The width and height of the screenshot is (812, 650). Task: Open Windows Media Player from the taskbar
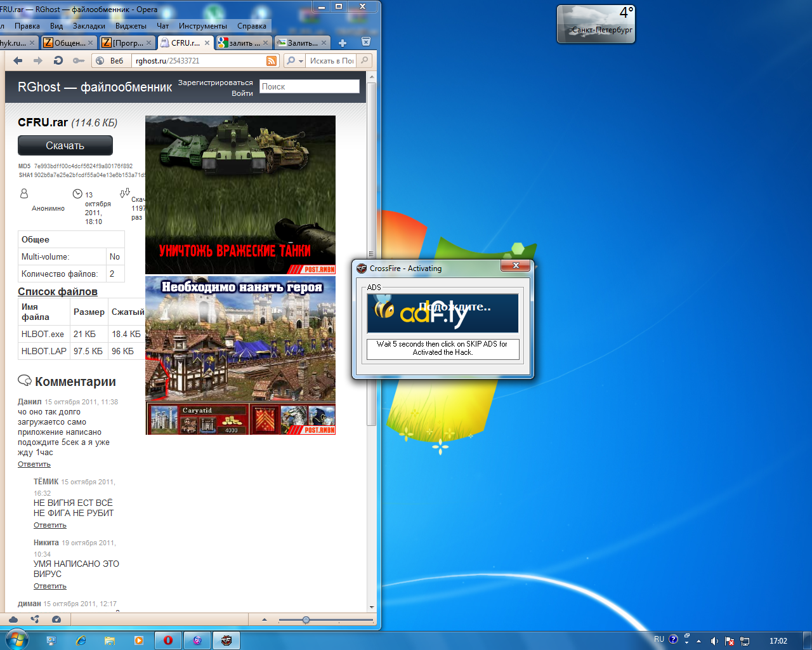(139, 640)
